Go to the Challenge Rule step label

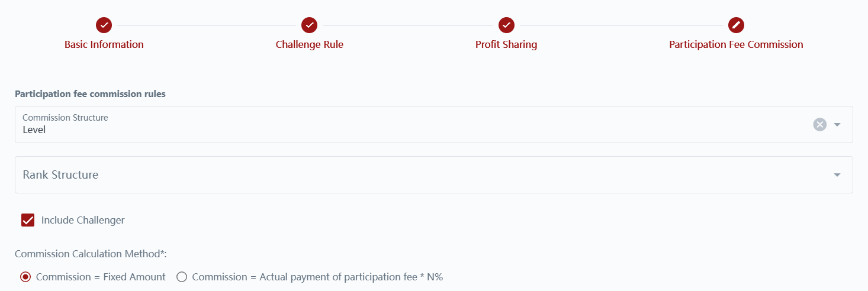click(310, 44)
